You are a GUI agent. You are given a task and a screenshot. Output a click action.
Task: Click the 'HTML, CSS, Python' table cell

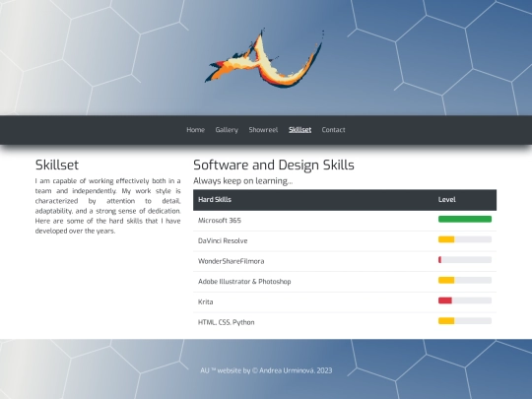(x=313, y=322)
